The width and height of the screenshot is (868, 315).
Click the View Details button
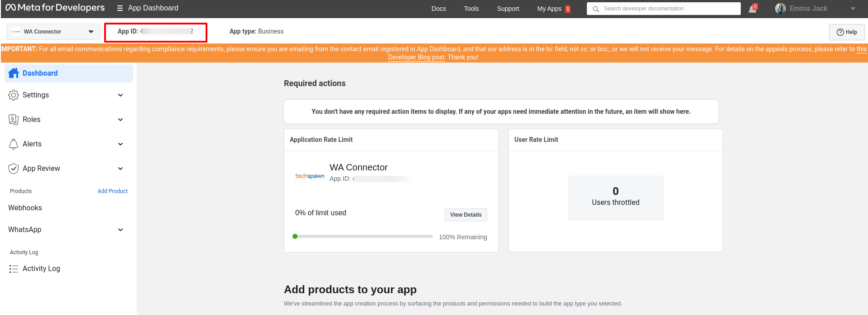pos(465,215)
